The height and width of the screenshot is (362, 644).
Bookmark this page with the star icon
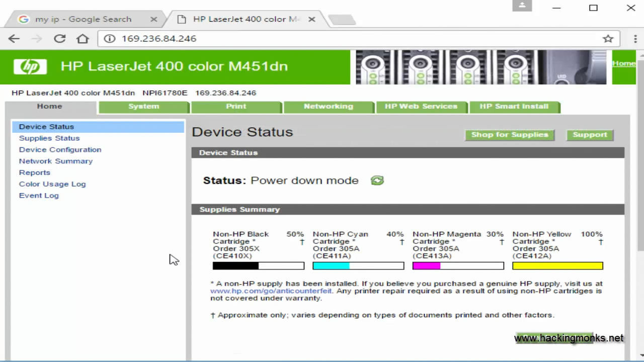(608, 39)
